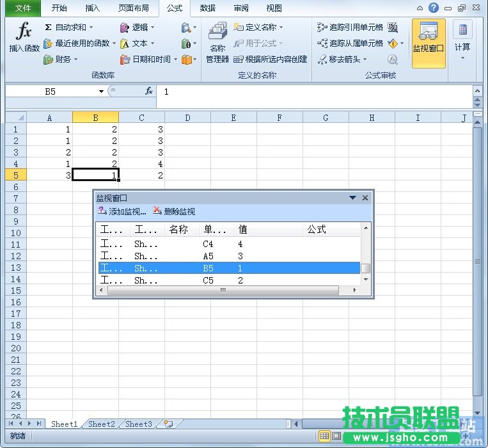Toggle the Watch Window (监视窗口) button
Image resolution: width=488 pixels, height=448 pixels.
coord(428,44)
